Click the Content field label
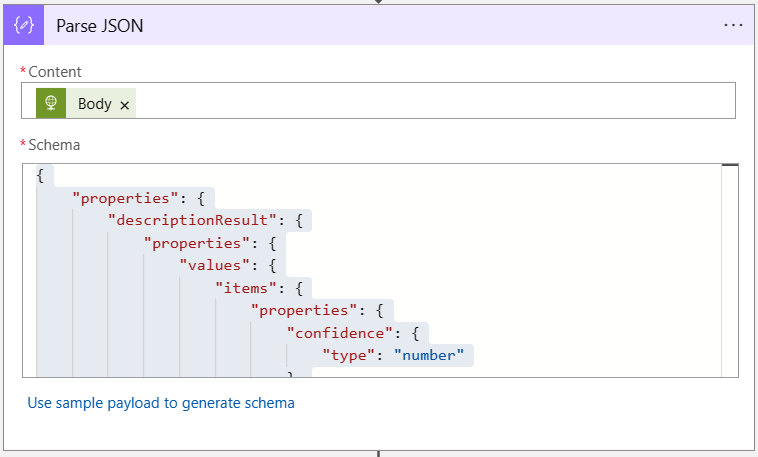The image size is (758, 457). 55,72
